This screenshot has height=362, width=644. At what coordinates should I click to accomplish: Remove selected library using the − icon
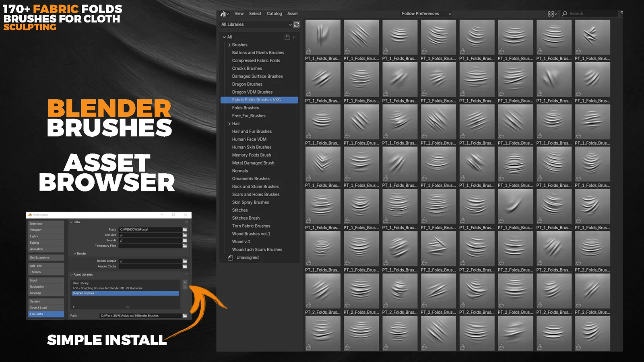(x=185, y=287)
